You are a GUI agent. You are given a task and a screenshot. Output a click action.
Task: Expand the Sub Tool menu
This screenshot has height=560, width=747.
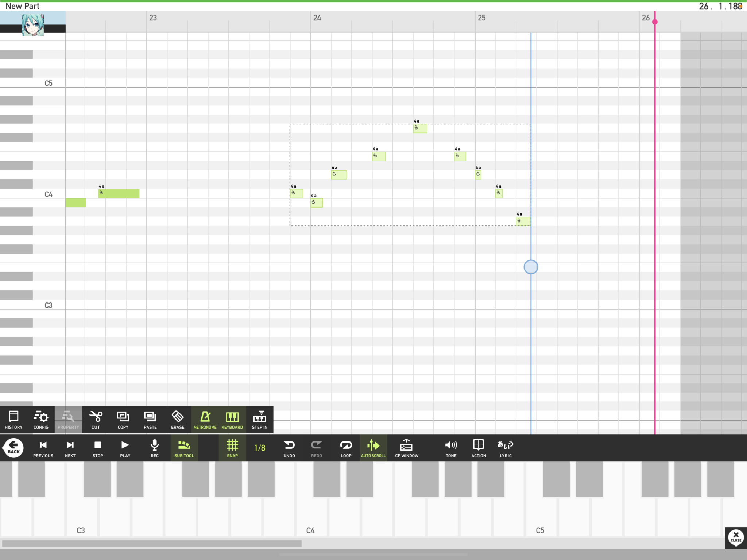pos(184,448)
